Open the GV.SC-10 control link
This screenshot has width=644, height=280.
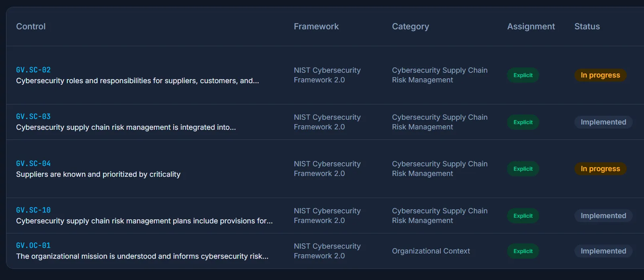click(33, 210)
